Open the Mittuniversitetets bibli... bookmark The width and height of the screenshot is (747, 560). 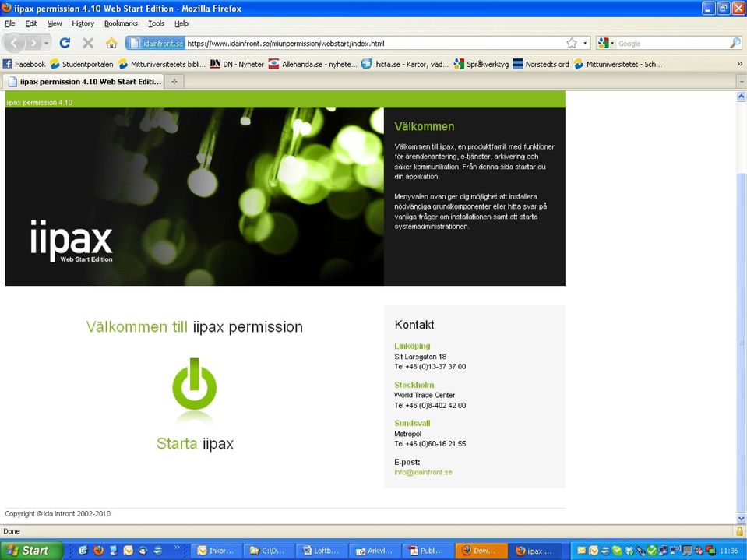[162, 64]
